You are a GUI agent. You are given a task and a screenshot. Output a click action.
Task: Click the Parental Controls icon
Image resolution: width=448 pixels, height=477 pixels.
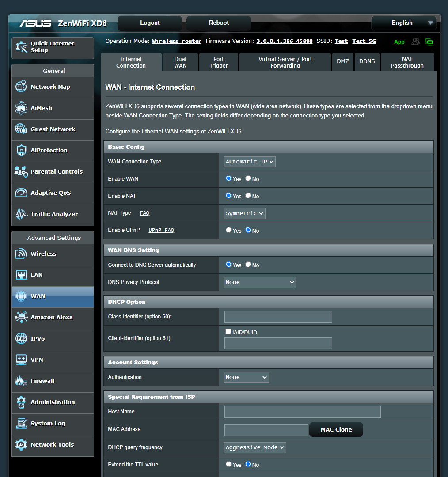click(x=21, y=171)
